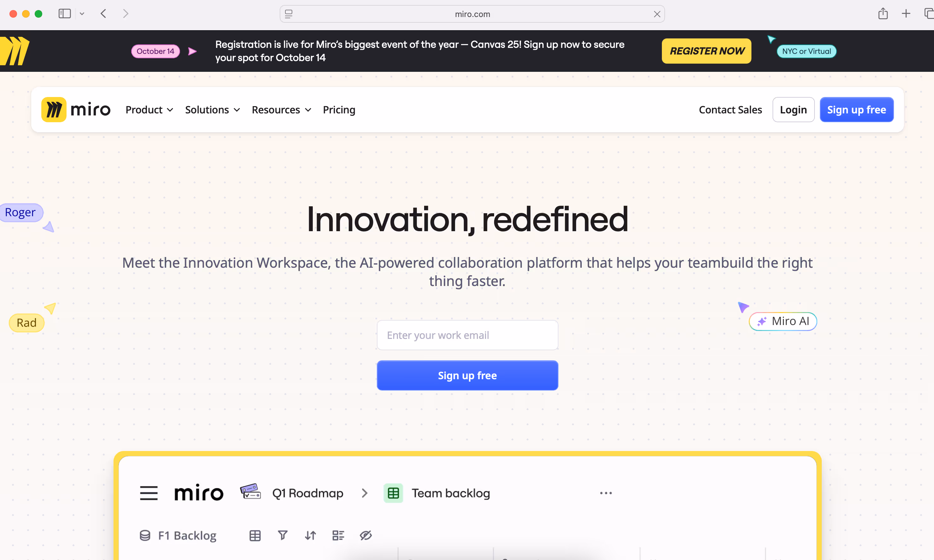
Task: Click the group-by layout icon
Action: tap(338, 535)
